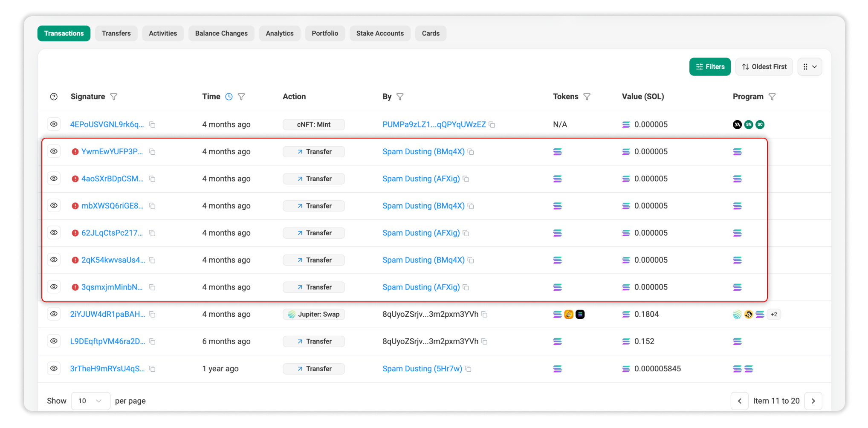This screenshot has height=428, width=868.
Task: Click the Signature column filter icon
Action: (x=114, y=97)
